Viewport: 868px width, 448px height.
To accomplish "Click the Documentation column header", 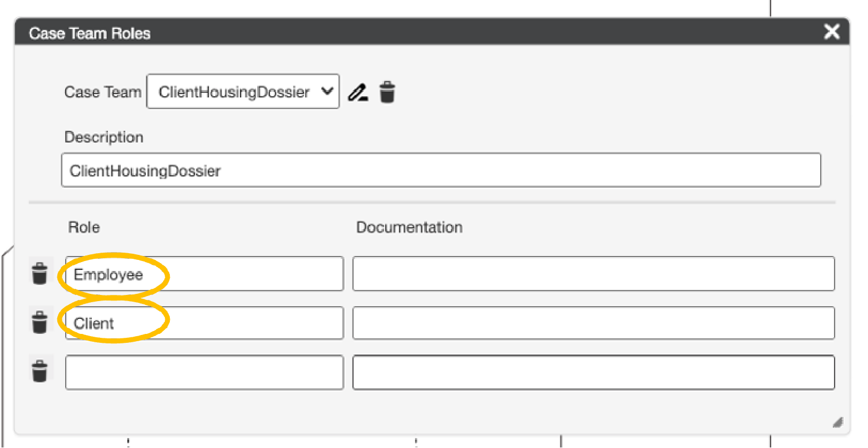I will pyautogui.click(x=409, y=227).
